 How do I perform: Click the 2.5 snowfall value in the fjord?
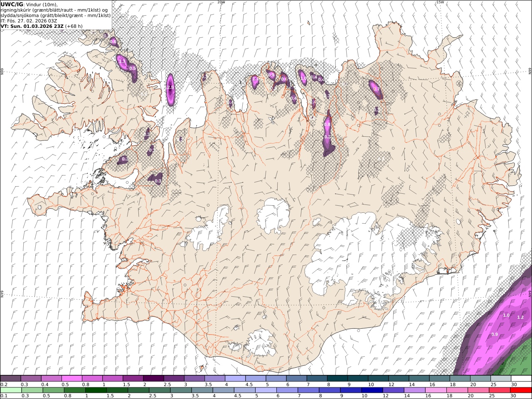tap(170, 88)
